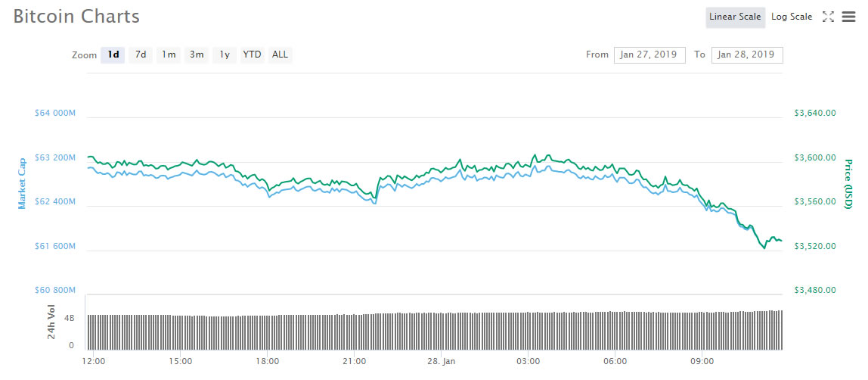The height and width of the screenshot is (380, 868).
Task: Click the 09:00 time axis label
Action: coord(702,362)
